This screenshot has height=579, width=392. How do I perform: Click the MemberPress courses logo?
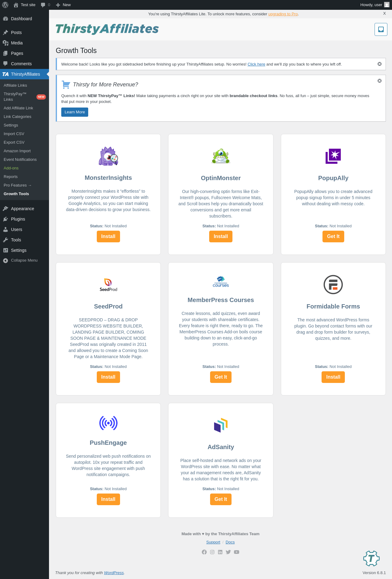221,282
